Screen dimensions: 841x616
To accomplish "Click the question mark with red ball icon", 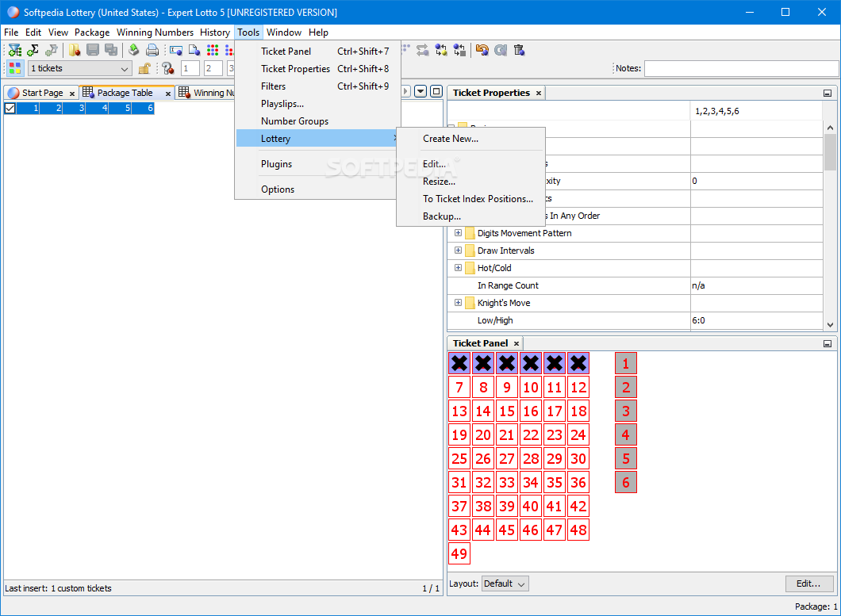I will (x=168, y=68).
